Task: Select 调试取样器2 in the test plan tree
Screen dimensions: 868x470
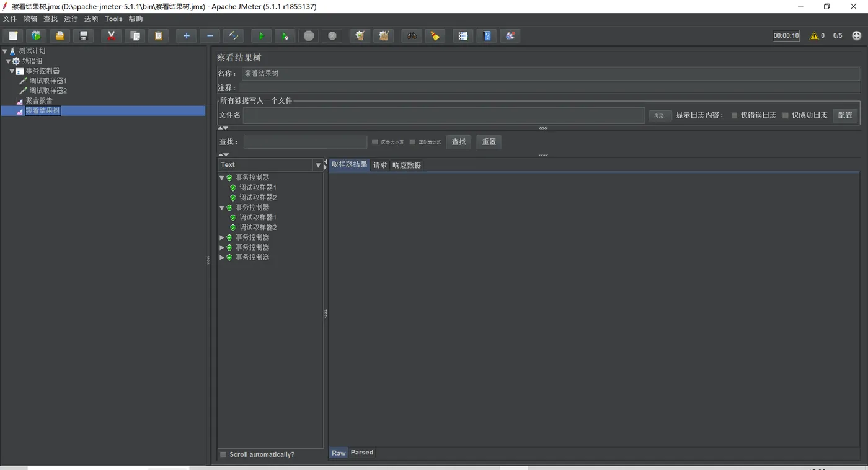Action: [48, 91]
